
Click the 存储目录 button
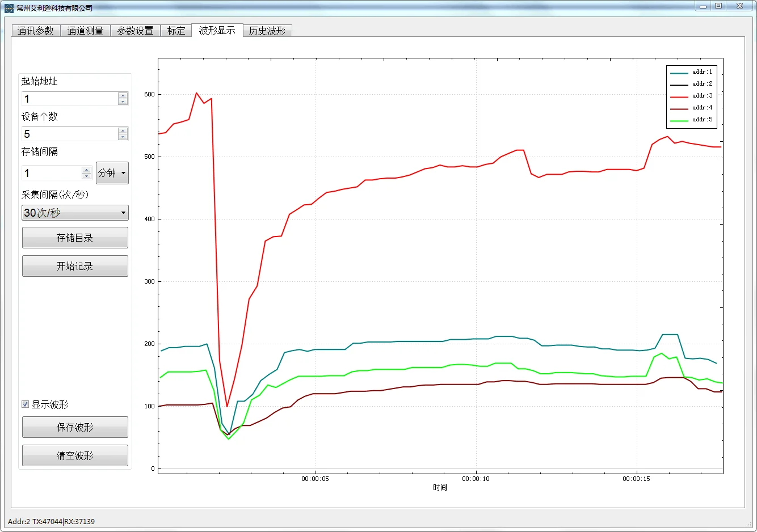tap(75, 238)
